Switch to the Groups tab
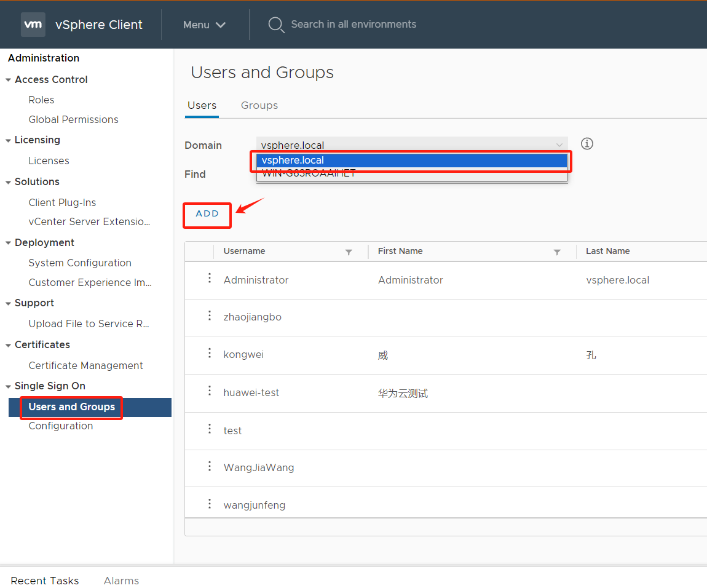The height and width of the screenshot is (588, 707). 259,105
